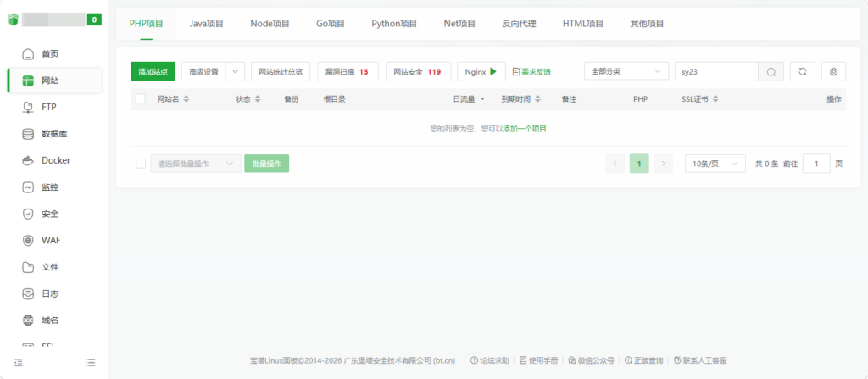The height and width of the screenshot is (379, 868).
Task: Switch to the Node项目 tab
Action: [x=270, y=23]
